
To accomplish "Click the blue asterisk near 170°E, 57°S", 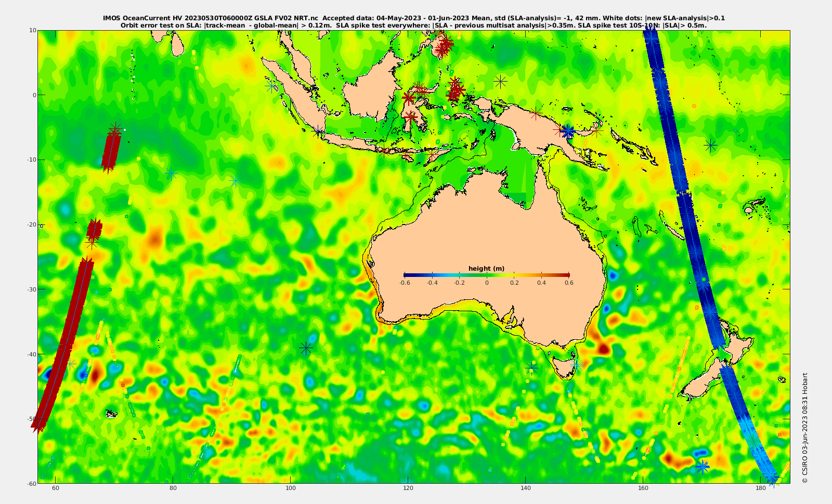I will 703,466.
